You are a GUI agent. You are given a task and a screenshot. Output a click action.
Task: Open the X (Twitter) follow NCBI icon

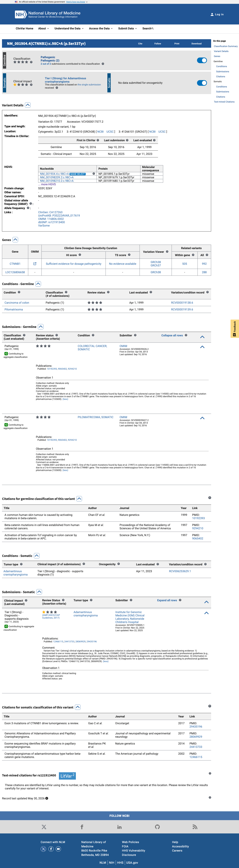coord(44,827)
